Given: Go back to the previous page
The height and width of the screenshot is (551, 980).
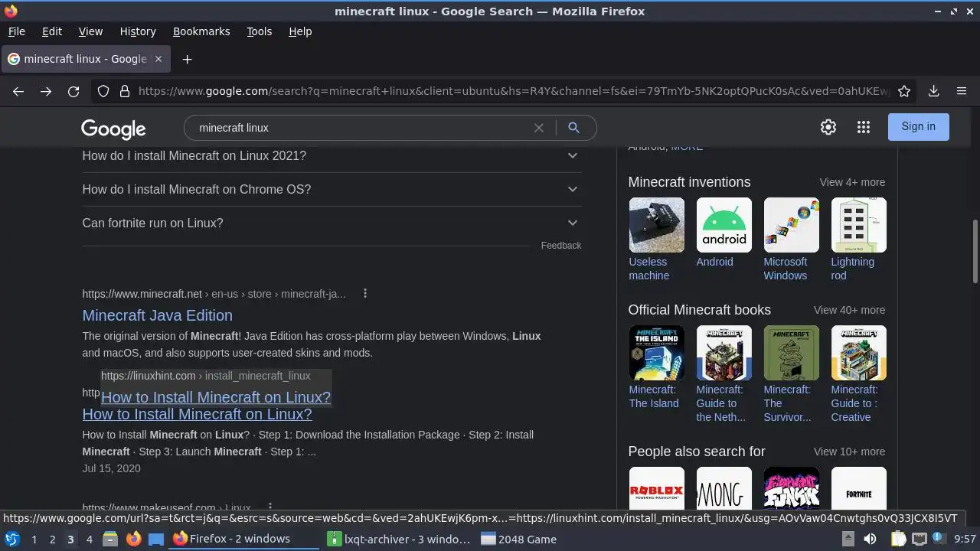Looking at the screenshot, I should pyautogui.click(x=18, y=91).
